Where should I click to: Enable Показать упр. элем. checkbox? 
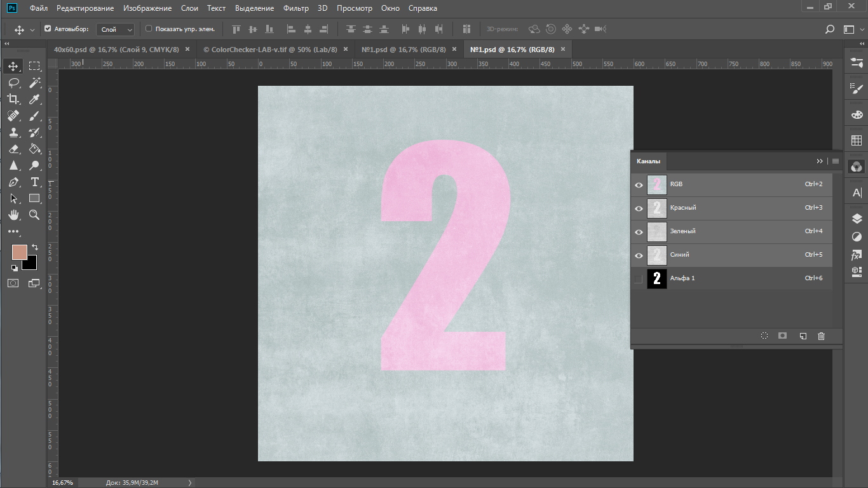[x=149, y=29]
